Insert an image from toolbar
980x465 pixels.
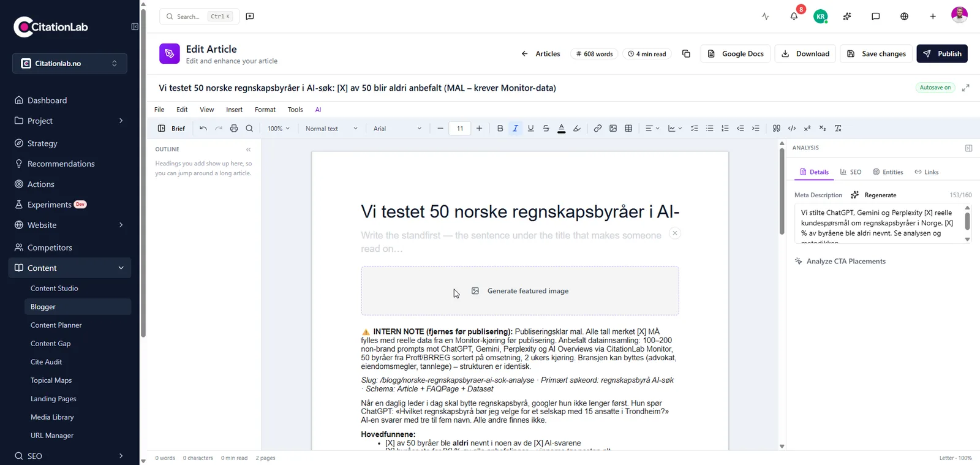coord(613,129)
